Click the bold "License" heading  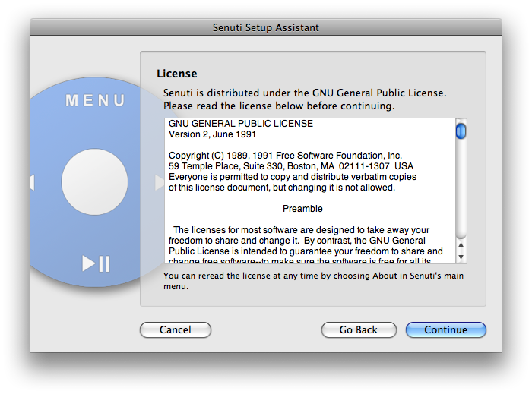[x=177, y=74]
